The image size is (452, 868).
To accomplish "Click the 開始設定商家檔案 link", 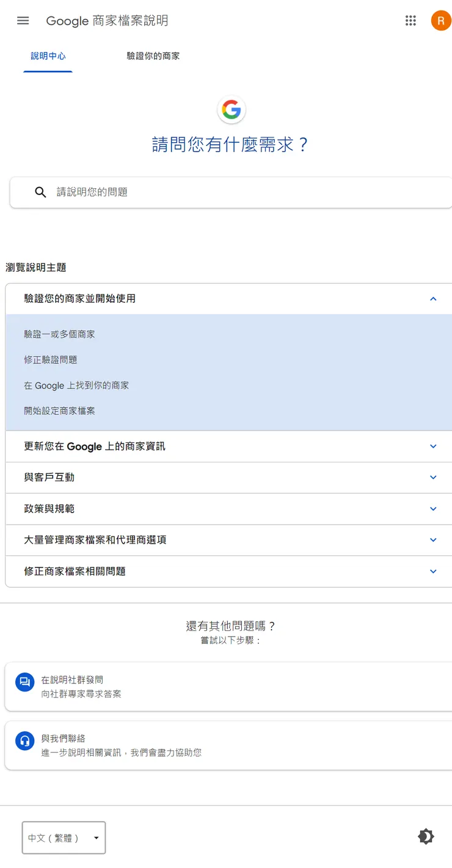I will point(60,410).
